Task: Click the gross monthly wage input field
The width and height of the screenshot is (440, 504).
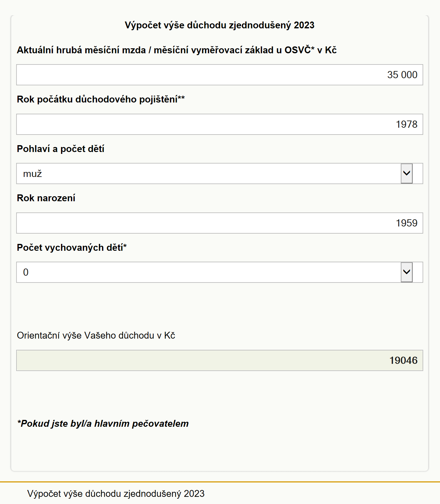Action: click(220, 75)
